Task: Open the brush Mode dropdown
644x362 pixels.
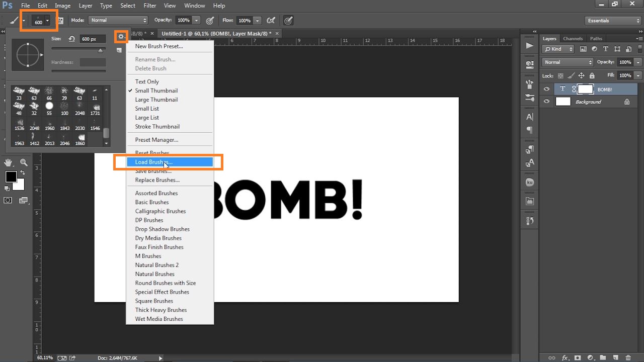Action: coord(118,21)
